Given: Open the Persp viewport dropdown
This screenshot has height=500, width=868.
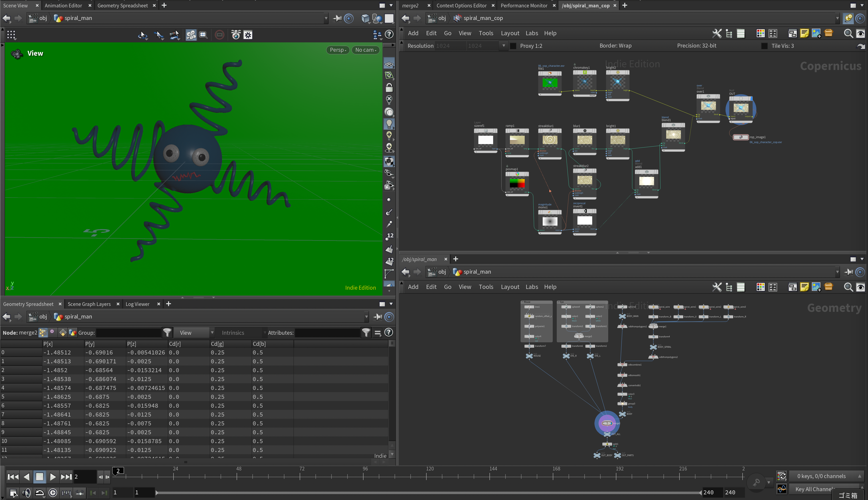Looking at the screenshot, I should point(338,50).
